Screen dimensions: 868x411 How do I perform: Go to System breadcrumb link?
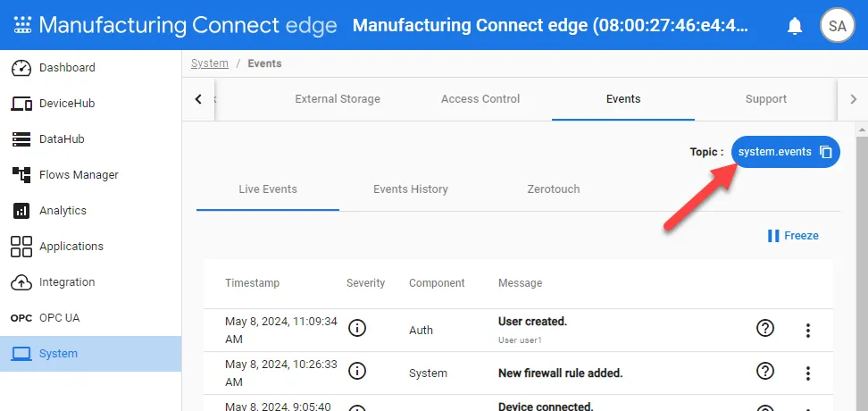210,63
